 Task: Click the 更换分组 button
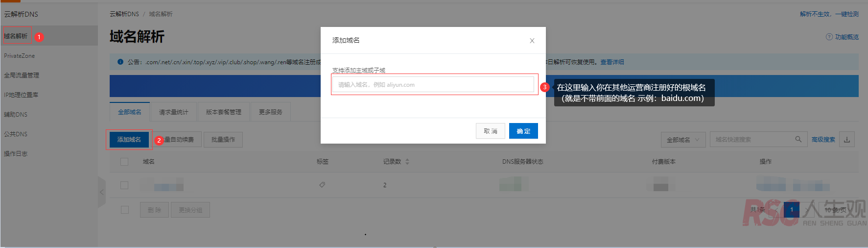[190, 210]
